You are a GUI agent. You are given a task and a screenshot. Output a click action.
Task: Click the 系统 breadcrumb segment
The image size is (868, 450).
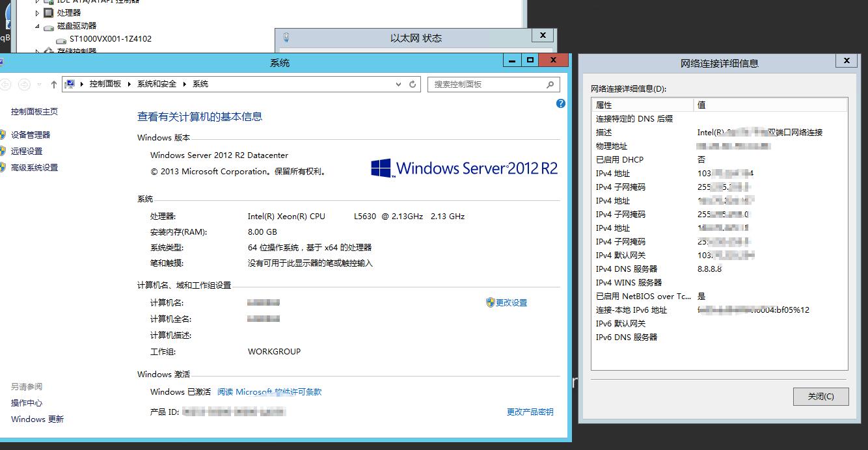200,84
